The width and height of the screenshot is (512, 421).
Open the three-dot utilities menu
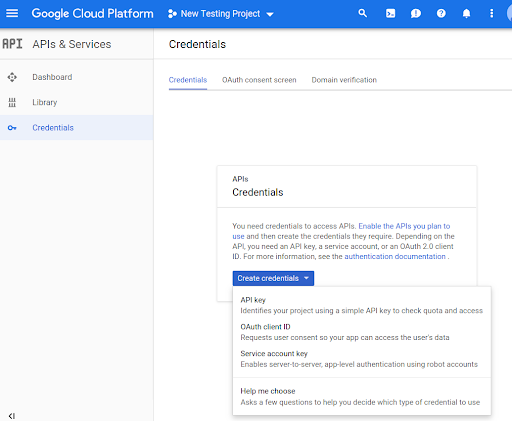coord(491,13)
